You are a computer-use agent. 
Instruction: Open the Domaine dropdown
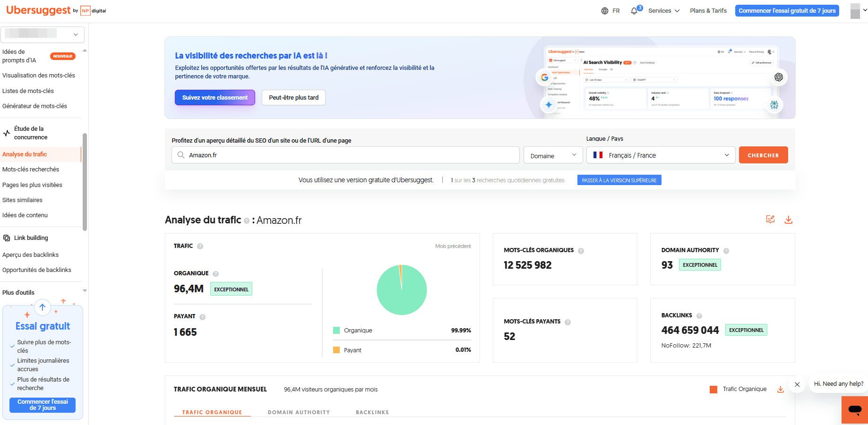552,155
